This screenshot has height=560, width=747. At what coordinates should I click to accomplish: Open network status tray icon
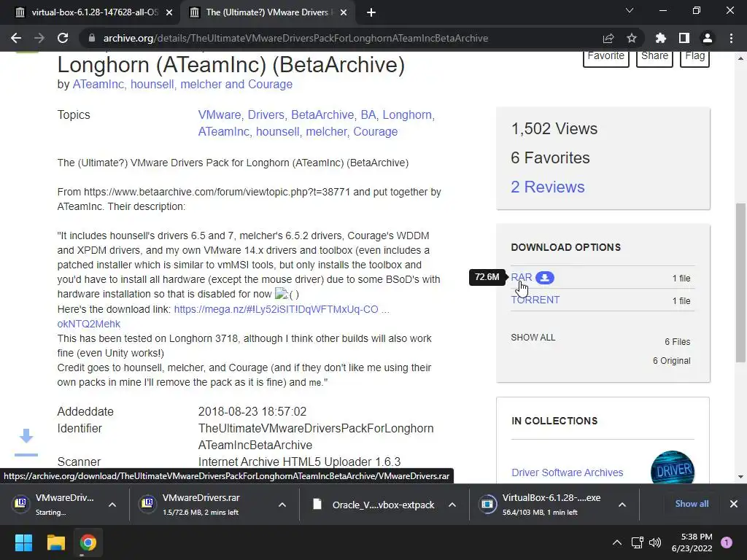click(637, 542)
